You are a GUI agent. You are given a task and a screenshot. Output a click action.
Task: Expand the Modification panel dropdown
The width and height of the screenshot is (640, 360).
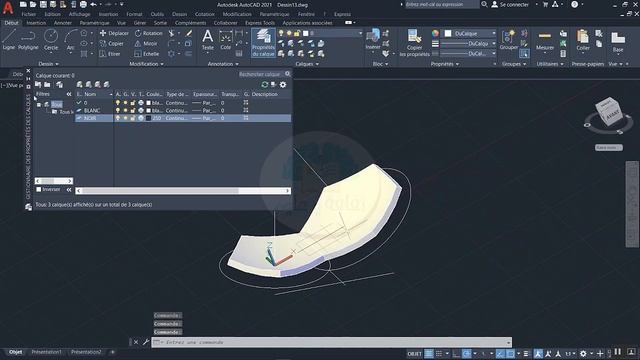coord(147,64)
